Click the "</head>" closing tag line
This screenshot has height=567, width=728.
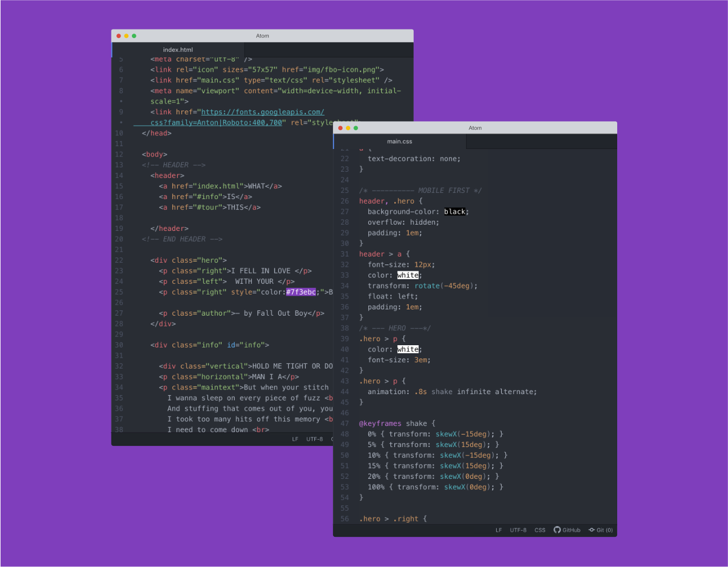tap(157, 134)
